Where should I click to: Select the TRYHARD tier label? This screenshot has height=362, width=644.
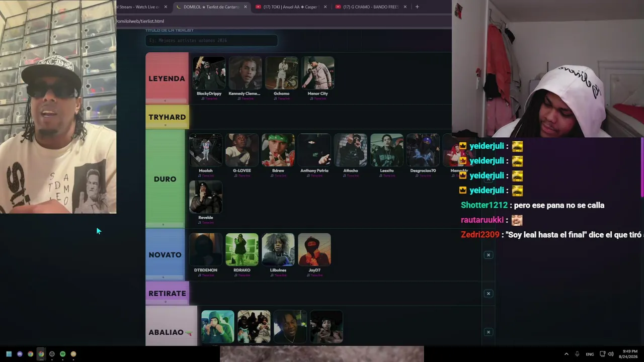(167, 117)
